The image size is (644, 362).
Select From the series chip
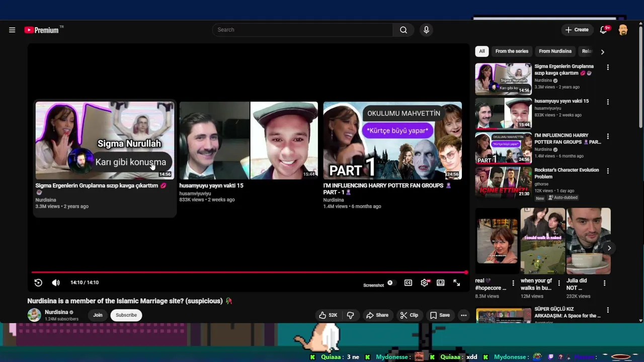click(512, 51)
